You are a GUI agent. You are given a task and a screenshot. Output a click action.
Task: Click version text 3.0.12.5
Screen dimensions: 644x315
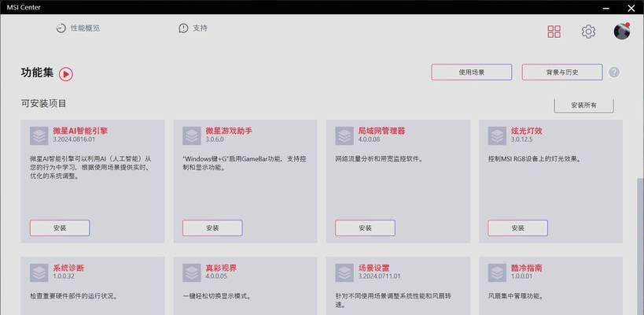point(521,139)
